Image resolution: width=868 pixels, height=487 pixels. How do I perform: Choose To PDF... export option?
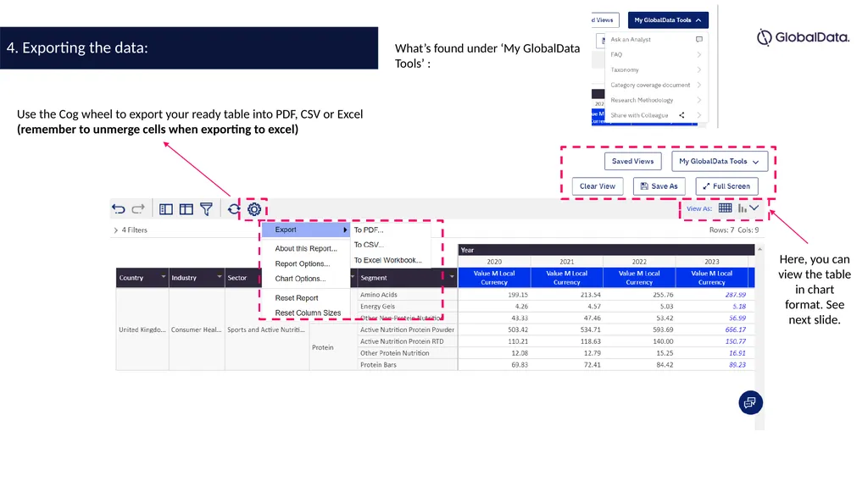pyautogui.click(x=369, y=230)
